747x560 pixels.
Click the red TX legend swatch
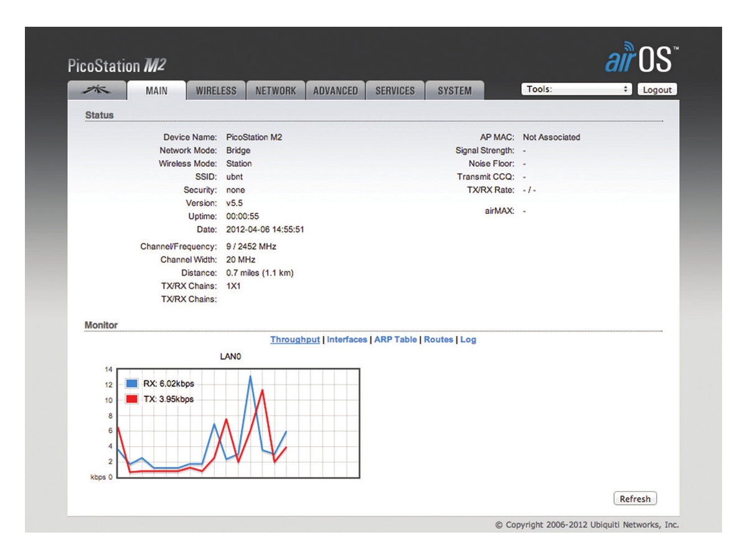[131, 399]
